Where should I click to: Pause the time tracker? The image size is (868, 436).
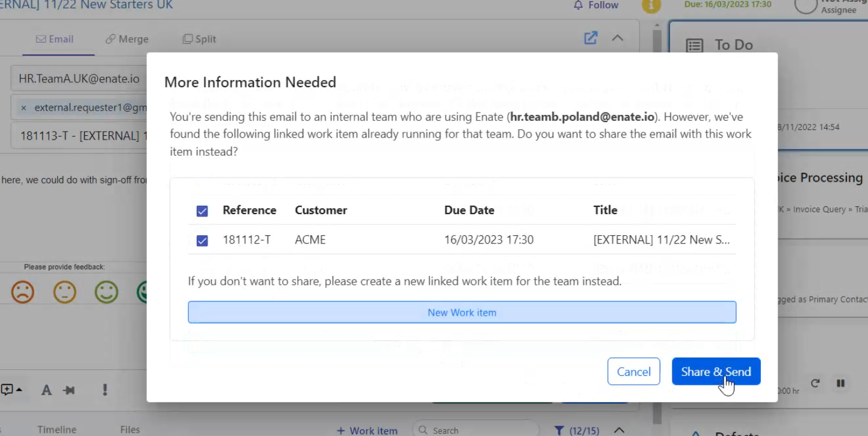[840, 383]
